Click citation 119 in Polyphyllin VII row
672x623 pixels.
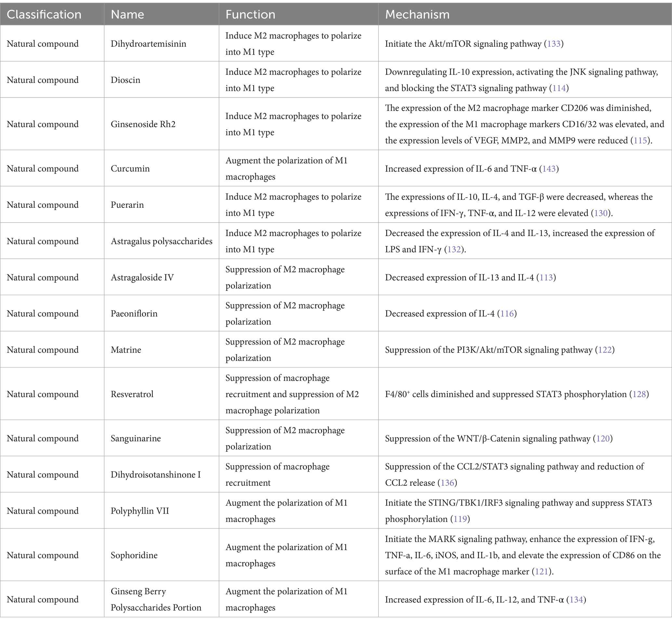click(460, 519)
